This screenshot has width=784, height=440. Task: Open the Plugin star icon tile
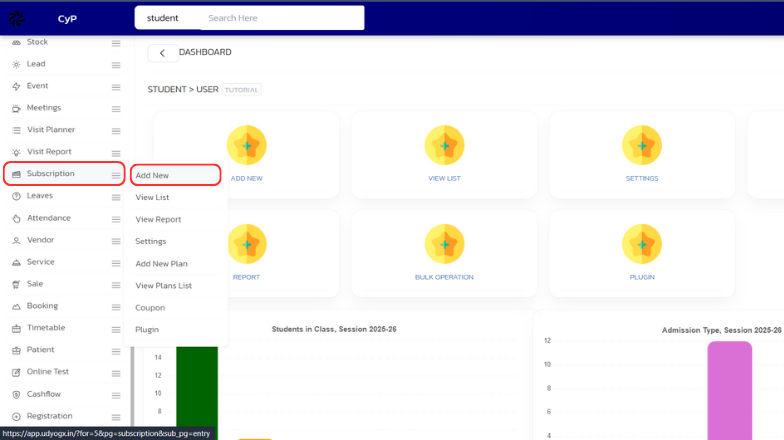[641, 243]
